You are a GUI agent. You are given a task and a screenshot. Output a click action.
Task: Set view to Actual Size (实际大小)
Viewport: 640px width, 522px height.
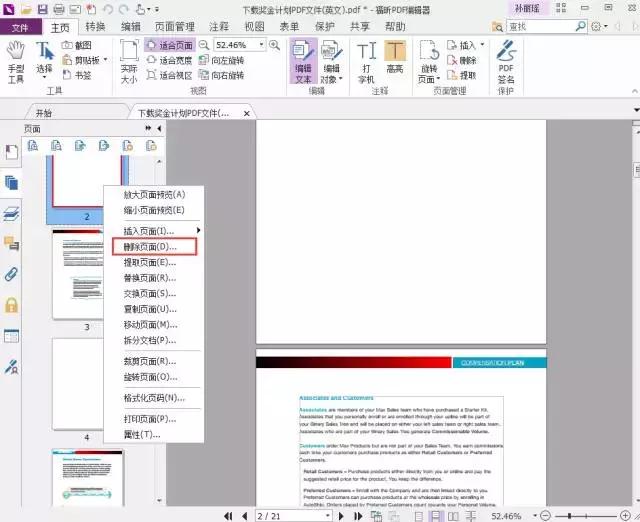[x=129, y=62]
